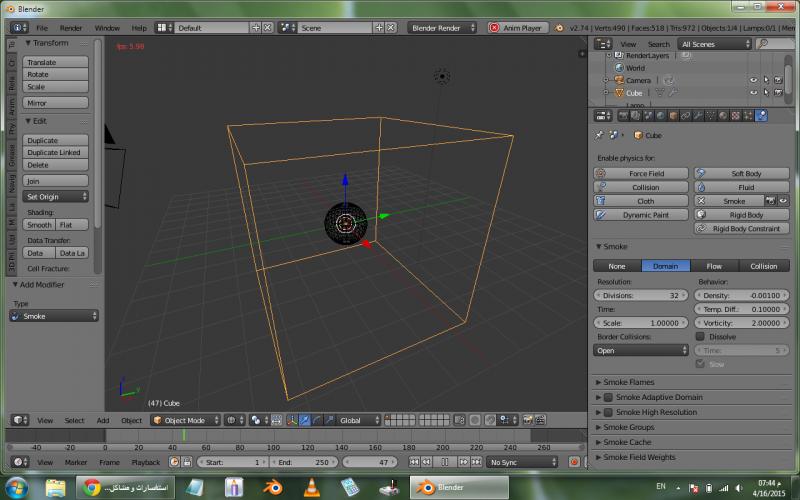The width and height of the screenshot is (800, 500).
Task: Enable Smoke Adaptive Domain checkbox
Action: point(608,397)
